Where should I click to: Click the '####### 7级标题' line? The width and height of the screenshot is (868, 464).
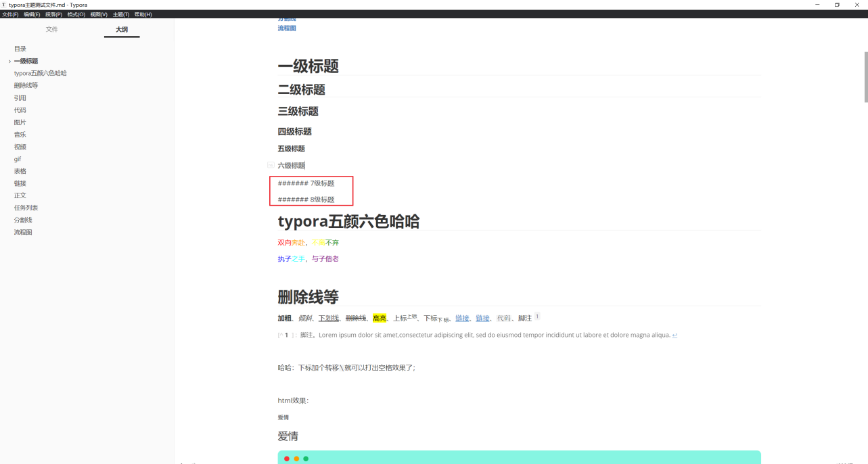coord(306,183)
